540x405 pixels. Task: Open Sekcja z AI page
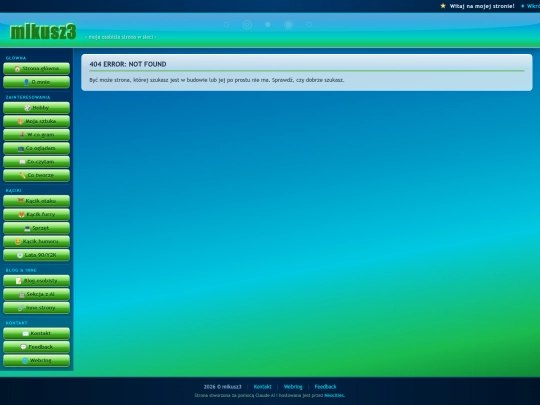click(37, 294)
